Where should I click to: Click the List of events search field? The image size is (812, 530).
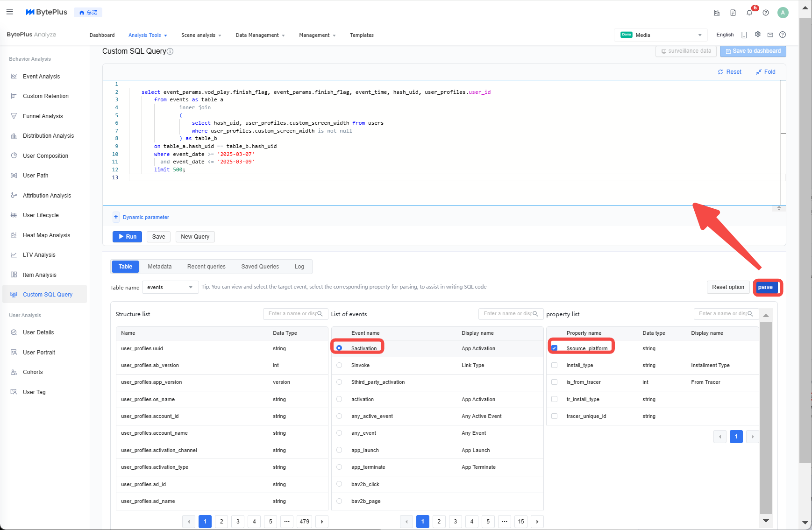(x=507, y=314)
